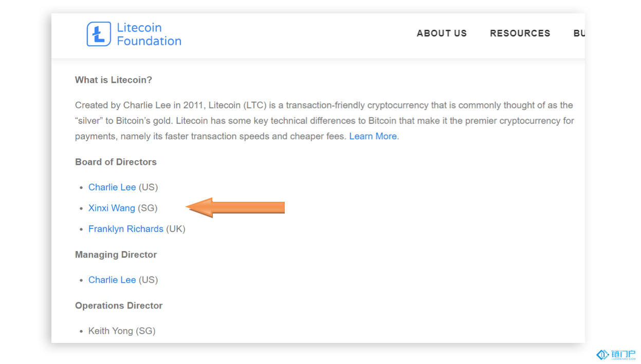Open the Xinxi Wang profile link
Image resolution: width=641 pixels, height=364 pixels.
[x=112, y=208]
